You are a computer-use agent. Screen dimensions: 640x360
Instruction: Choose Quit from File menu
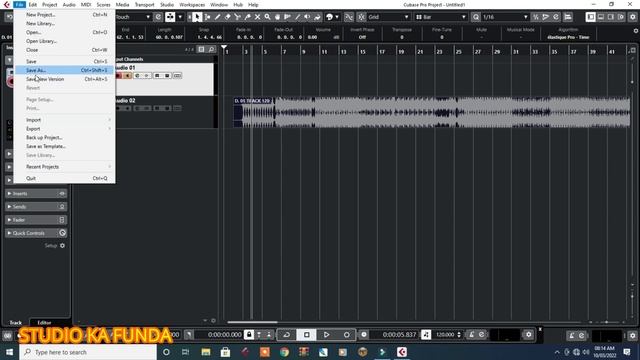tap(64, 178)
